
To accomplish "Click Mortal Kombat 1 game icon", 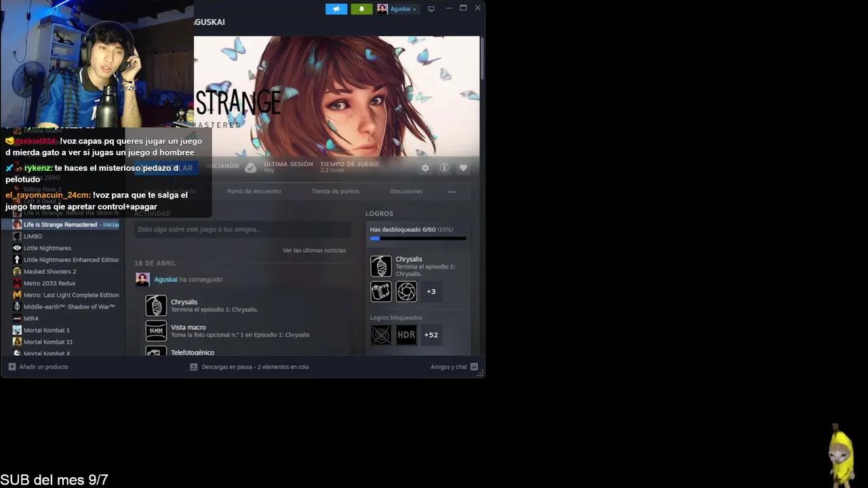I will pyautogui.click(x=17, y=330).
